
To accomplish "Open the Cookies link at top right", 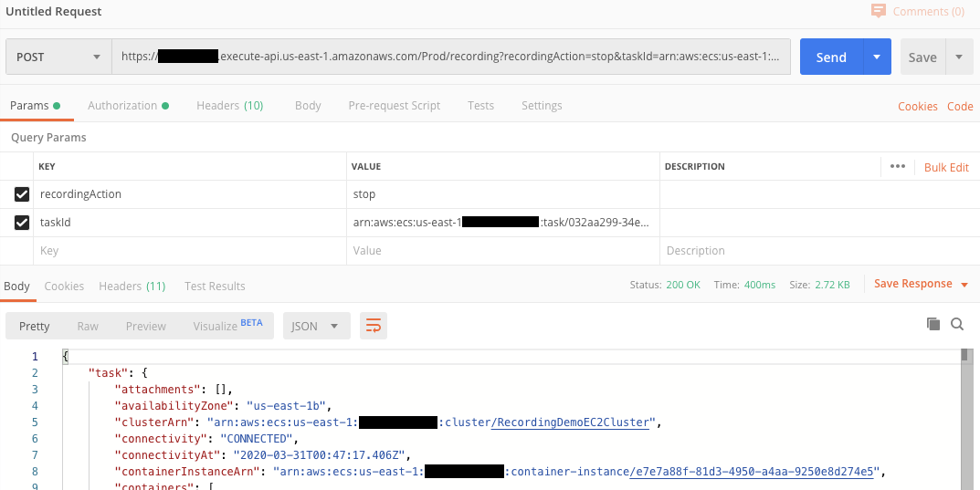I will pyautogui.click(x=918, y=106).
